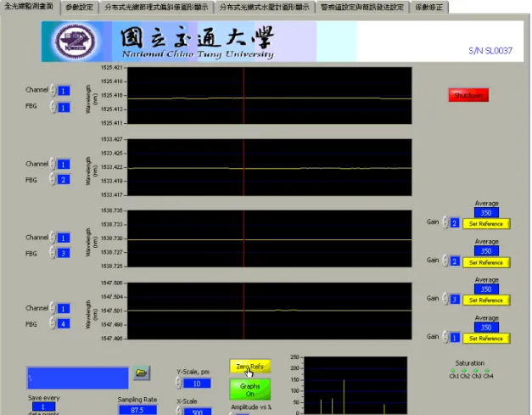Adjust the Gain stepper showing value 1
Screen dimensions: 532x415
pos(445,337)
